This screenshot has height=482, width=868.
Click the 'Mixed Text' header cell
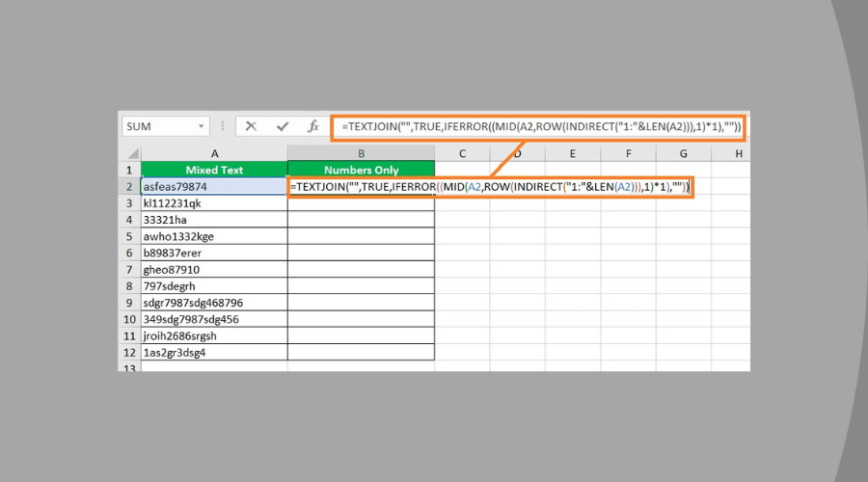214,170
